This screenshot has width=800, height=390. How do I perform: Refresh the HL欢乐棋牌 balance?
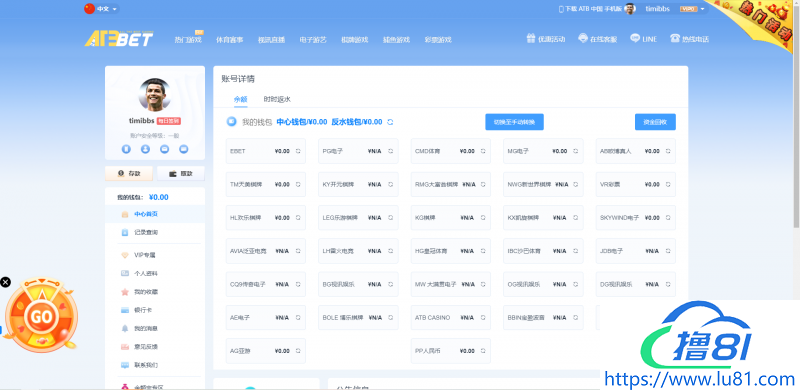[298, 217]
